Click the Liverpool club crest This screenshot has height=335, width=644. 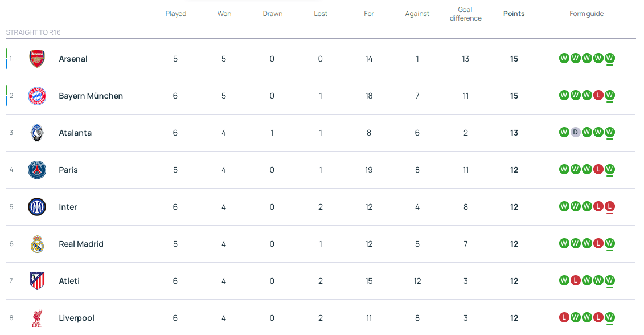pos(37,318)
